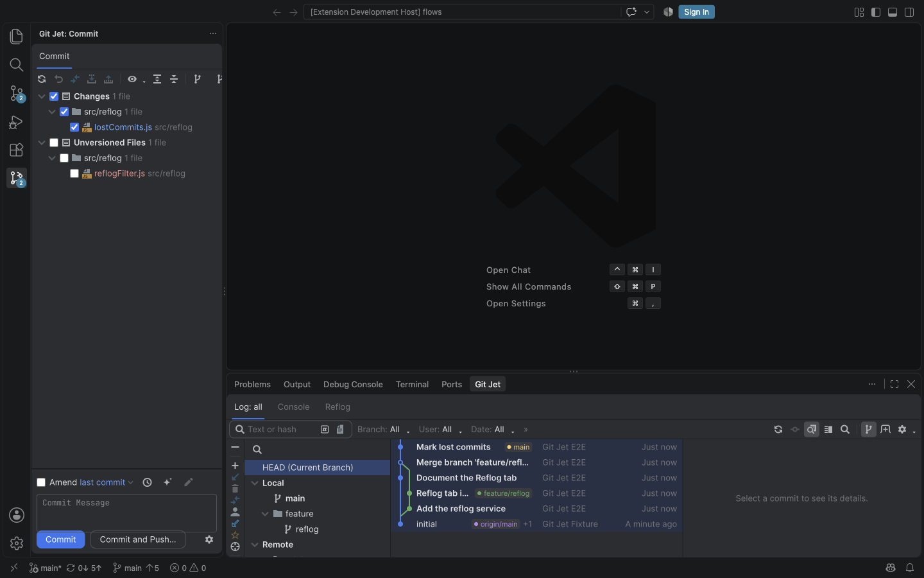Open the last commit dropdown beside Amend

point(106,482)
